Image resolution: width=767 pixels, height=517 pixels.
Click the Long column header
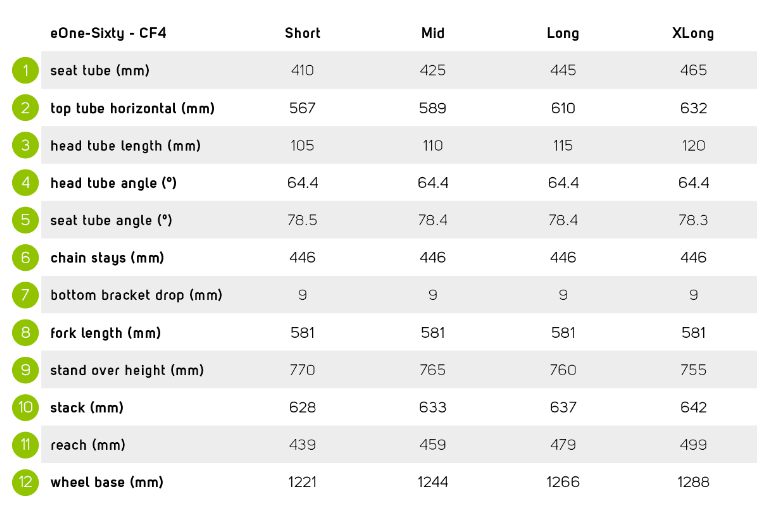563,34
